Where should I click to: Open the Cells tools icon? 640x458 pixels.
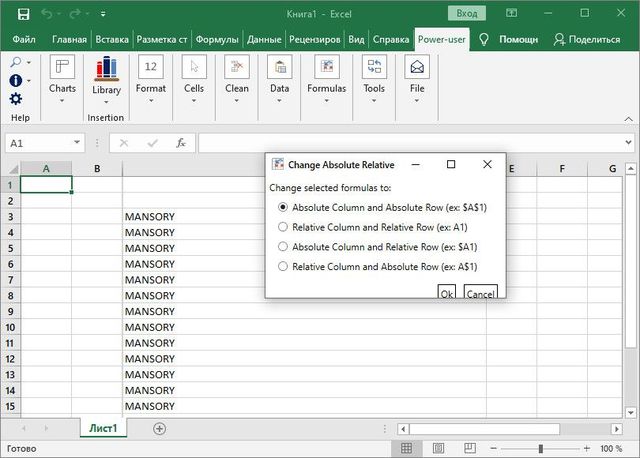[x=194, y=68]
